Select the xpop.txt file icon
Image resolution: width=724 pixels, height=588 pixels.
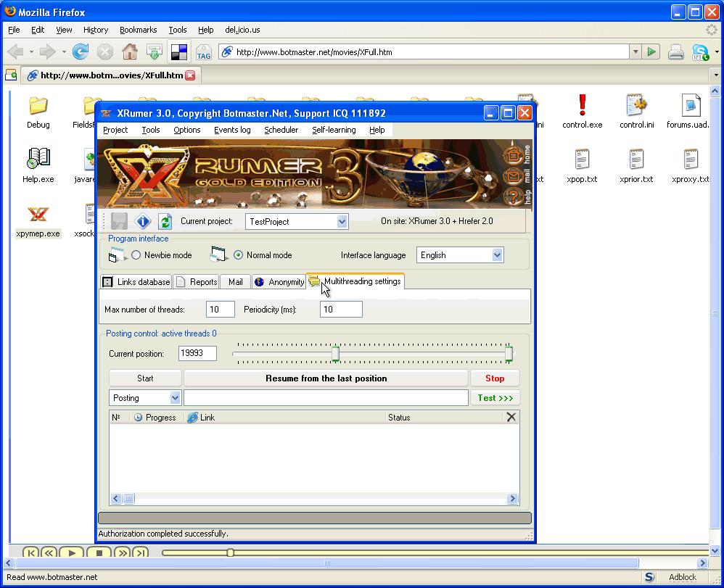582,160
